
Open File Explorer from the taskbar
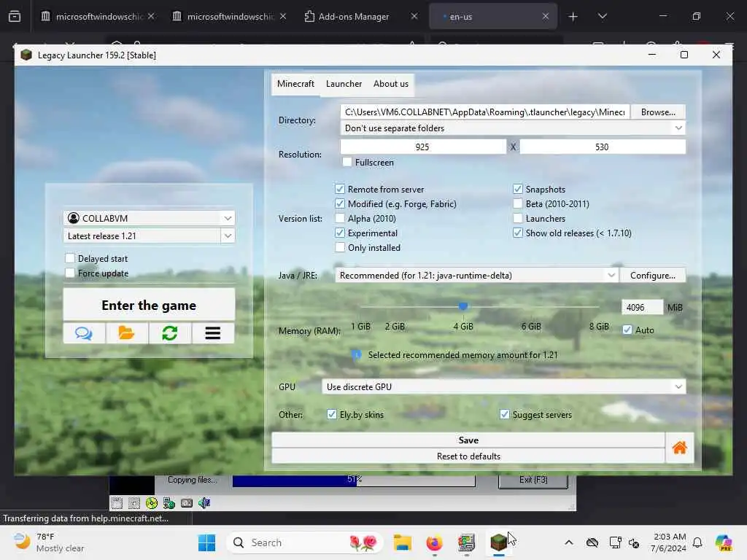click(402, 542)
